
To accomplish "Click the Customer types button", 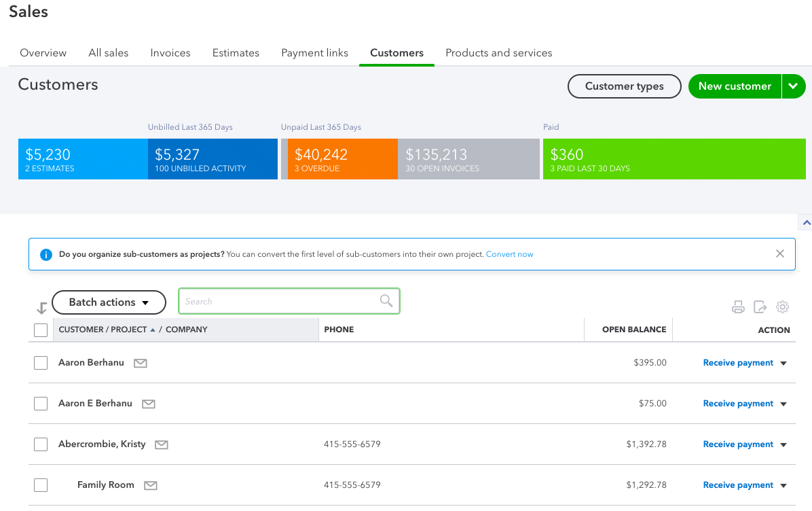I will pyautogui.click(x=625, y=86).
